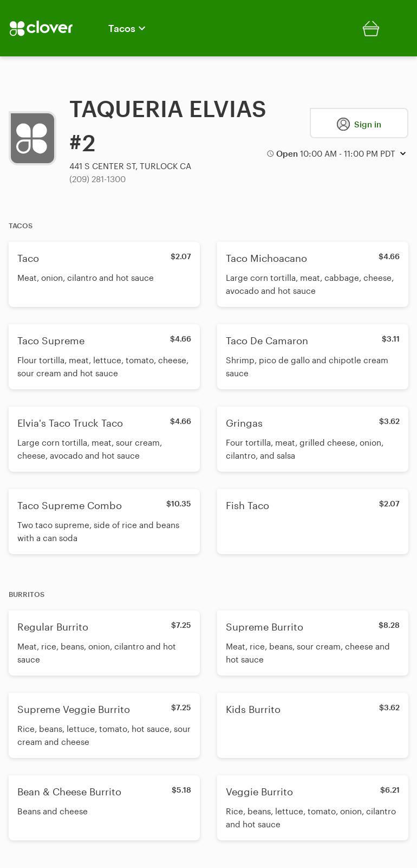Select the Gringas menu item

click(x=312, y=439)
